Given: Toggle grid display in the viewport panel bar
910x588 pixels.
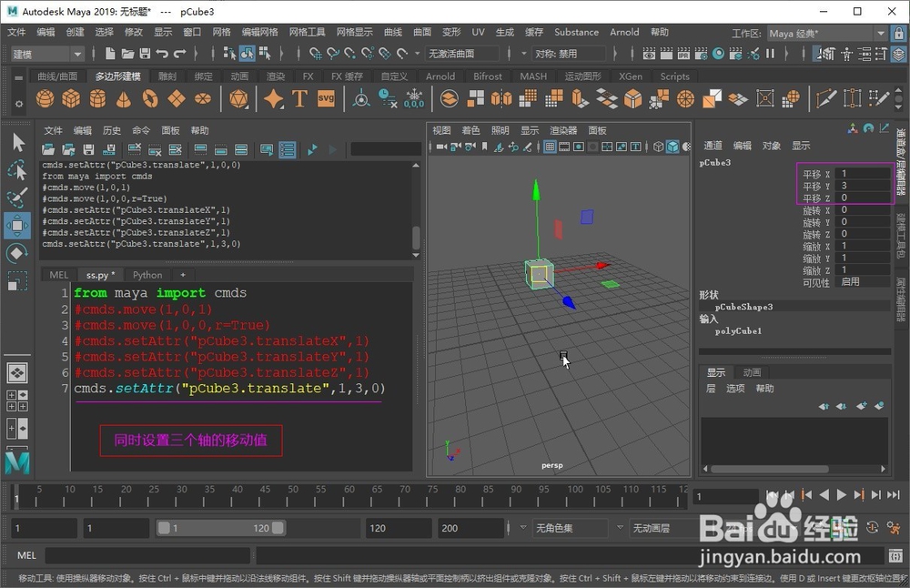Looking at the screenshot, I should [550, 147].
